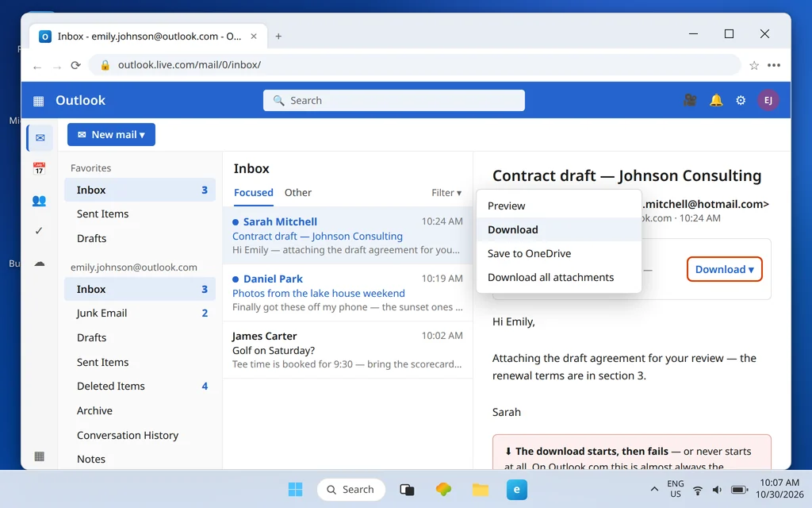Viewport: 812px width, 508px height.
Task: Choose Preview from the attachment menu
Action: point(559,206)
